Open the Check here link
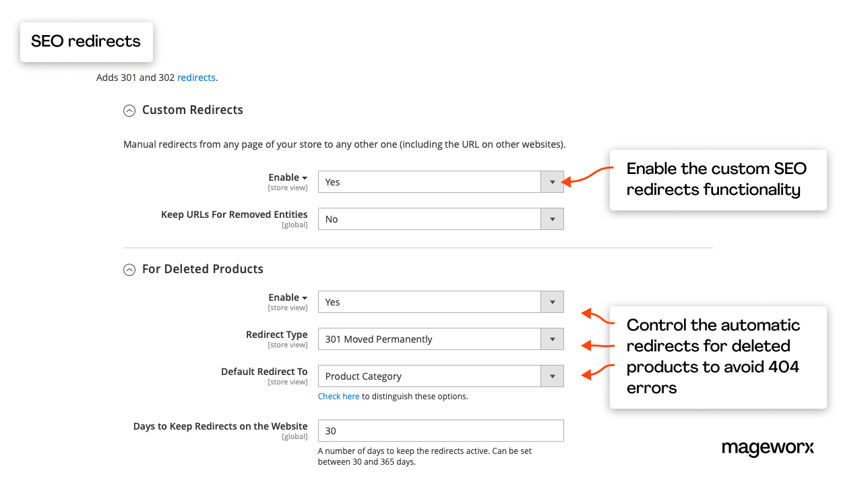The height and width of the screenshot is (491, 868). click(338, 397)
